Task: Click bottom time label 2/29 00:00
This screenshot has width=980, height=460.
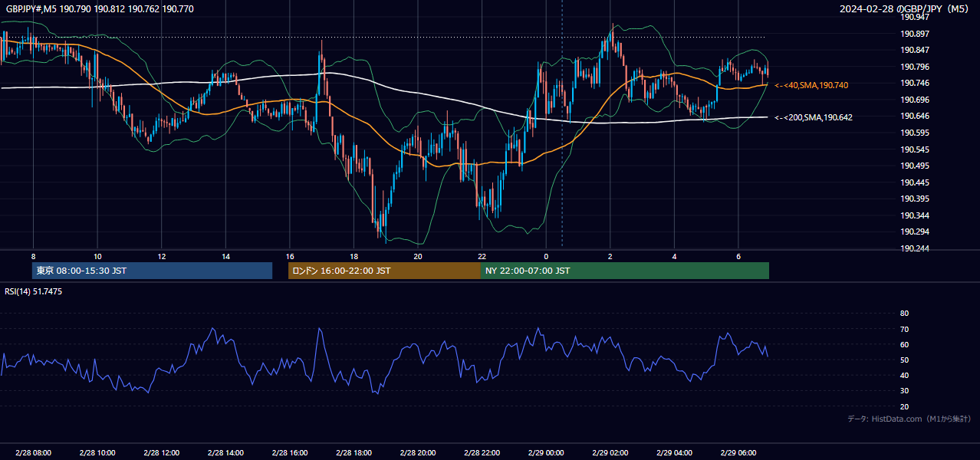Action: [x=546, y=453]
